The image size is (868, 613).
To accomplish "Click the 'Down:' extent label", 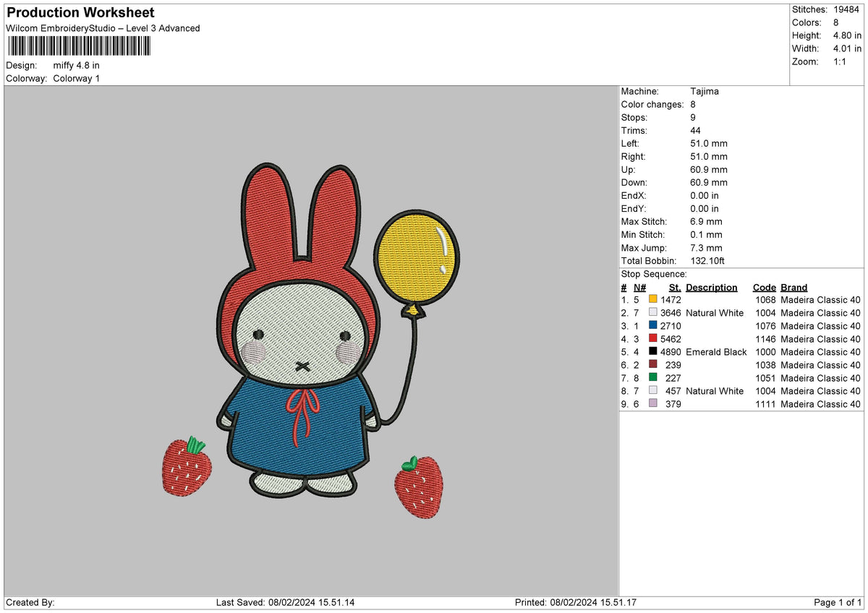I will pyautogui.click(x=634, y=183).
